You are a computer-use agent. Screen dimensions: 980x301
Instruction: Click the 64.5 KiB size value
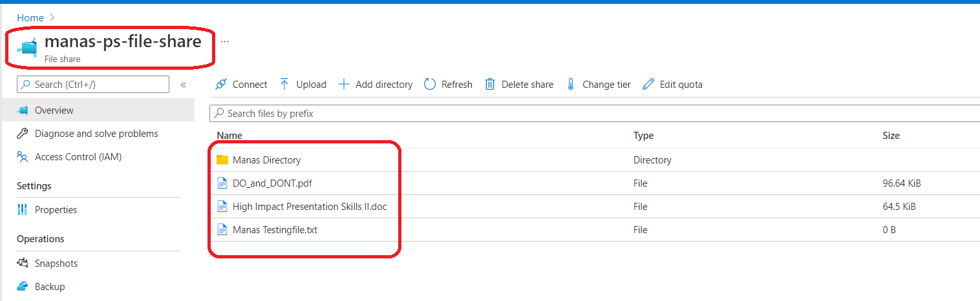[899, 207]
